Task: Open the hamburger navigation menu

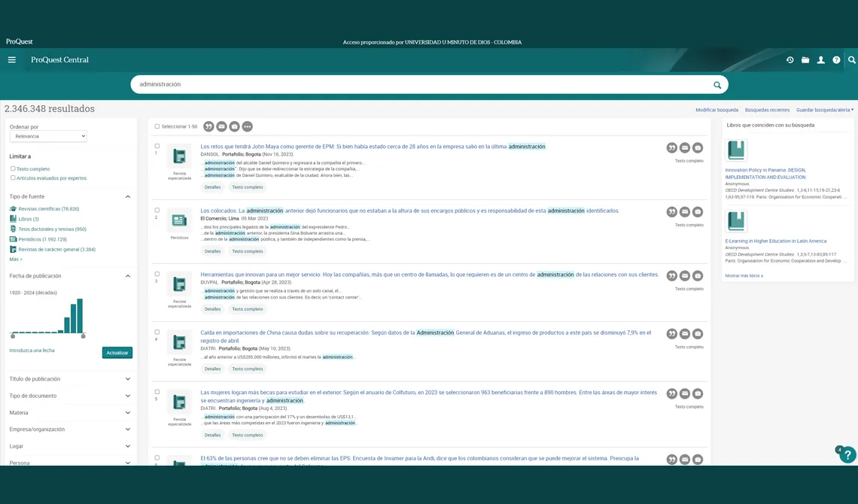Action: (11, 60)
